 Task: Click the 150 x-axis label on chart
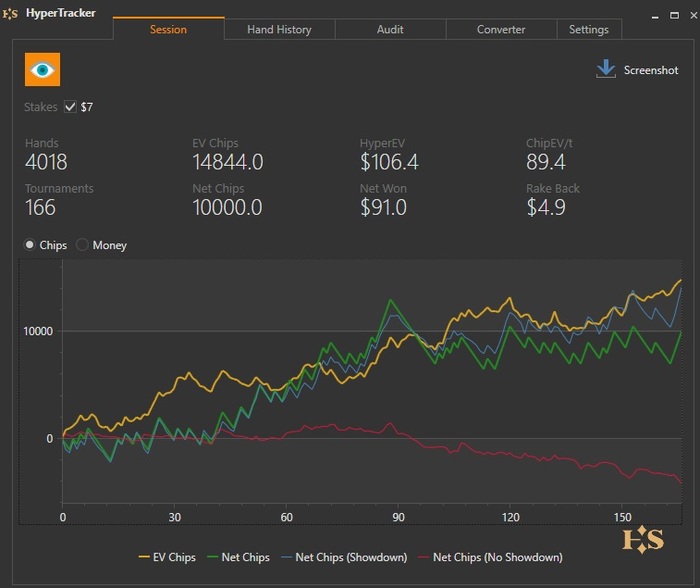(x=622, y=517)
